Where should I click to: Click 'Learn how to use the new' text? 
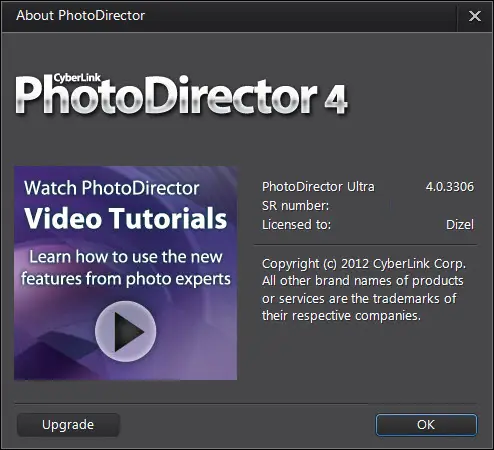tap(126, 257)
